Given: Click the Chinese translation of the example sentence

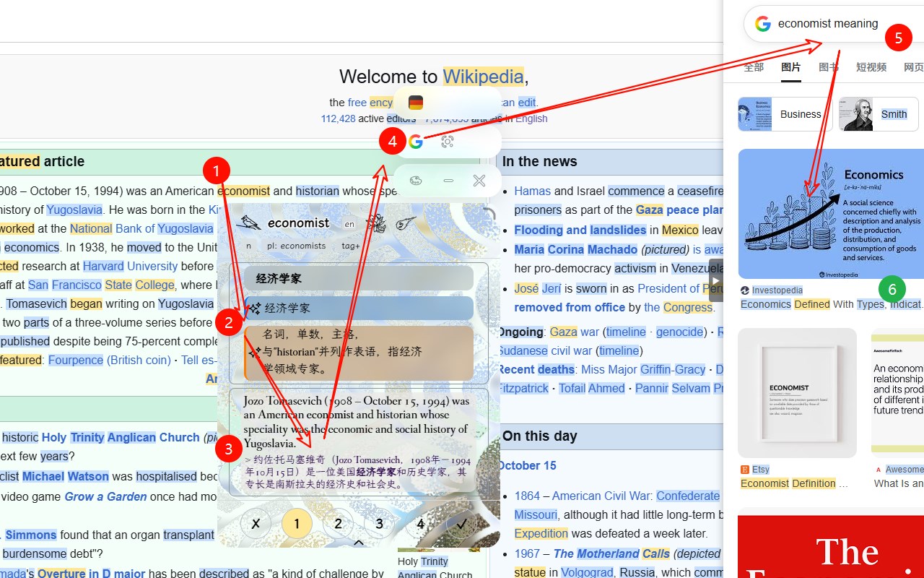Looking at the screenshot, I should (x=357, y=472).
